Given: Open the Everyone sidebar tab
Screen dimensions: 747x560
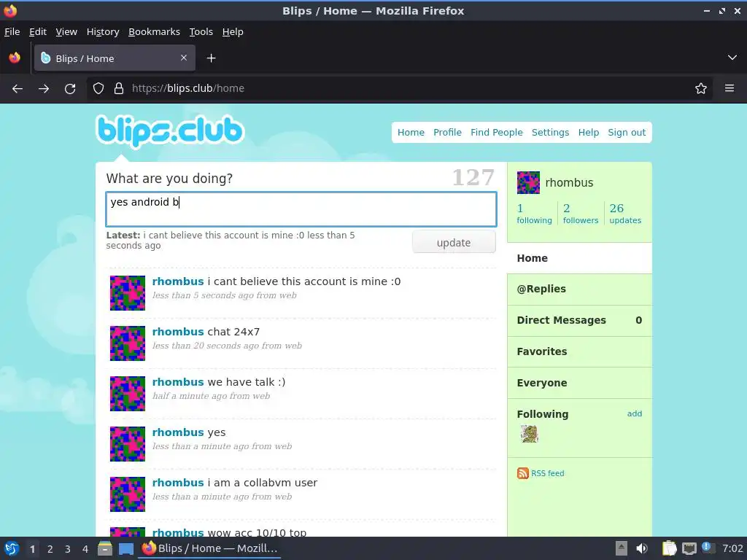Looking at the screenshot, I should [579, 383].
